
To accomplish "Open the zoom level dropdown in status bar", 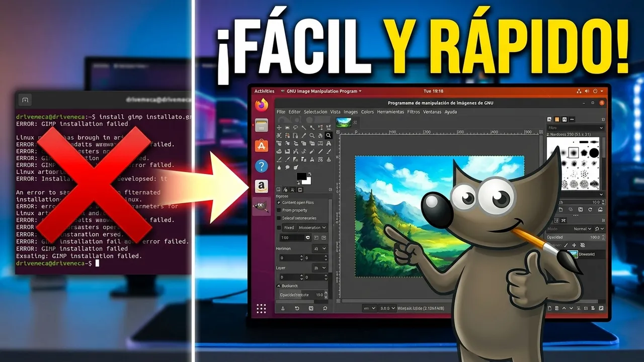I will (387, 308).
